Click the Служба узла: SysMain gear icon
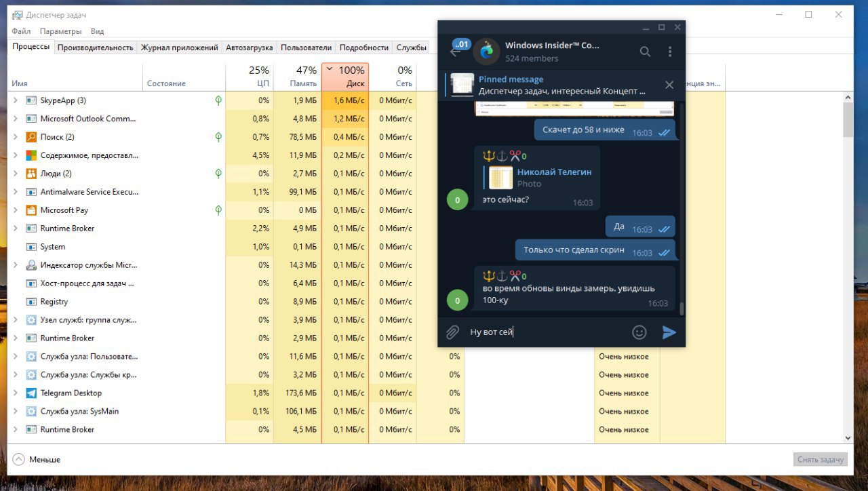 [x=31, y=412]
